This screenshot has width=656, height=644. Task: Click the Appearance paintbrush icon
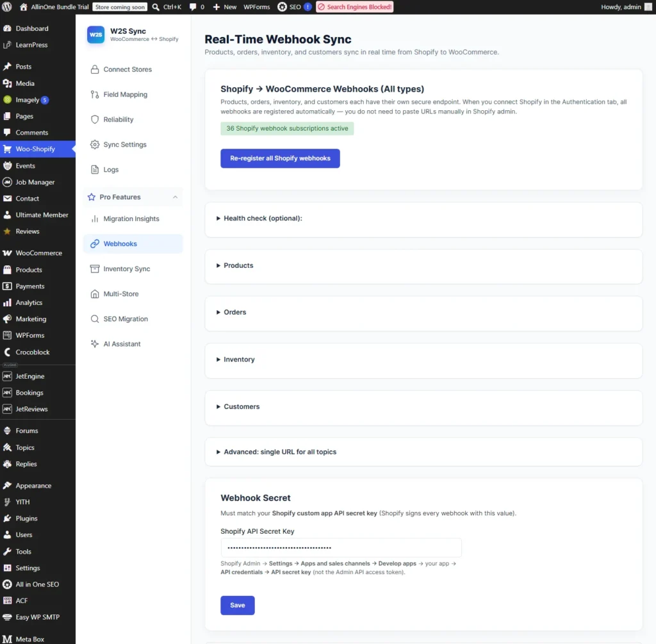point(7,486)
